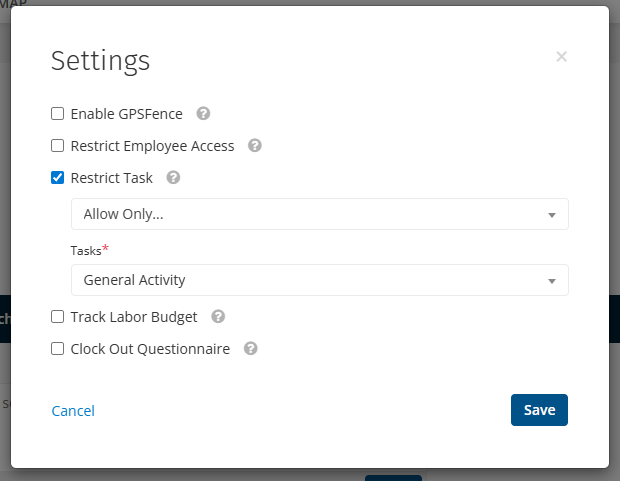Click the Restrict Task help icon
The height and width of the screenshot is (481, 620).
[x=173, y=178]
